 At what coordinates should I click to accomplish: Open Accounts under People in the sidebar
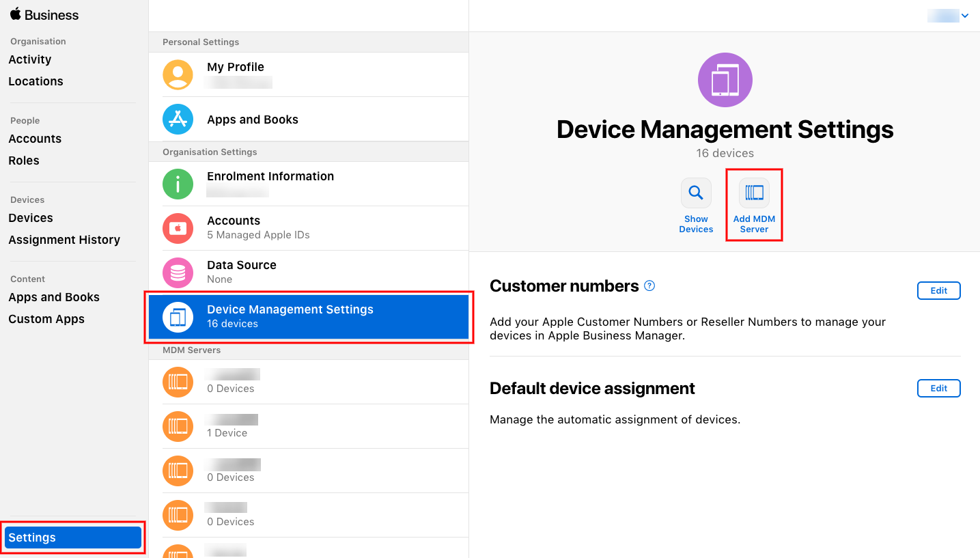[35, 139]
